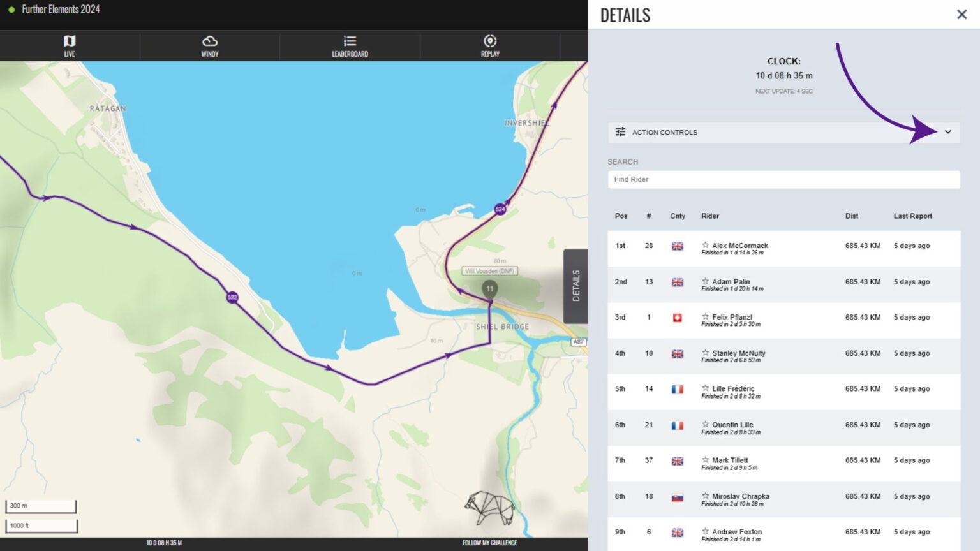
Task: Click the Action Controls sliders icon
Action: pos(620,132)
